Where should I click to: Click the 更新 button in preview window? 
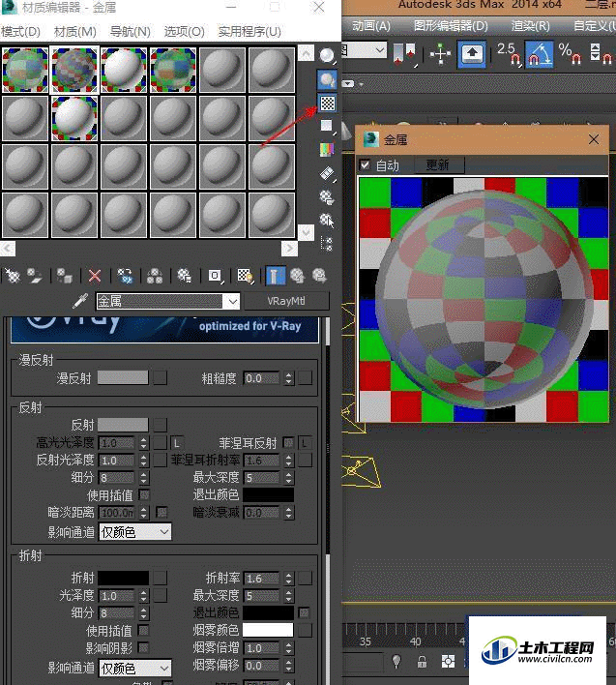(437, 164)
